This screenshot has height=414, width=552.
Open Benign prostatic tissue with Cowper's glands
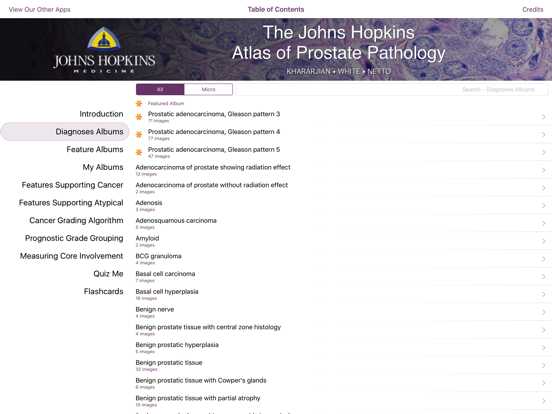[x=344, y=383]
